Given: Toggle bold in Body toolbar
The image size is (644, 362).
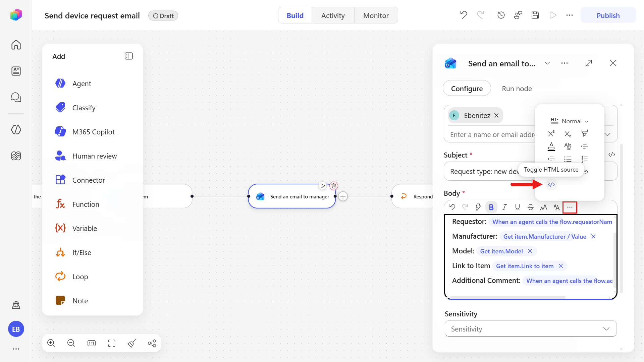Looking at the screenshot, I should (491, 207).
